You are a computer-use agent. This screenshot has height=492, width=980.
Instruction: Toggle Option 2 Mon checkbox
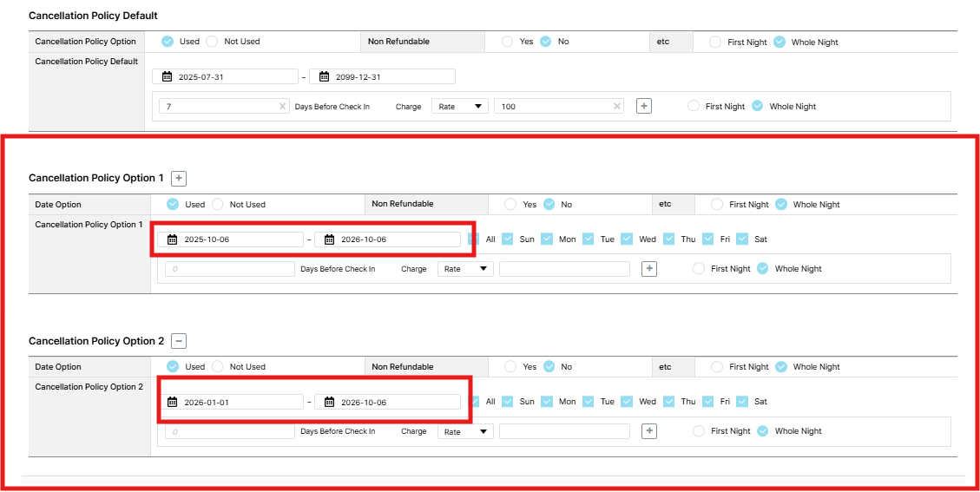coord(547,402)
